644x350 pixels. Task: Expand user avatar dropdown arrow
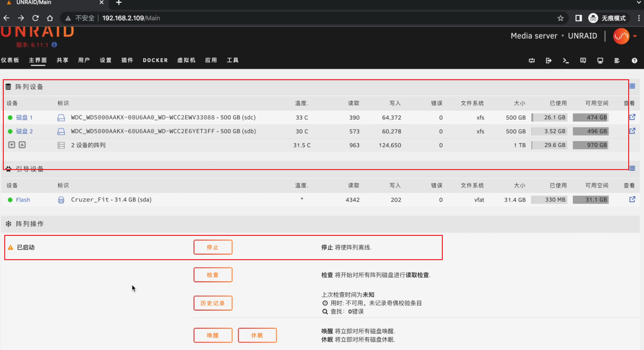[x=635, y=36]
